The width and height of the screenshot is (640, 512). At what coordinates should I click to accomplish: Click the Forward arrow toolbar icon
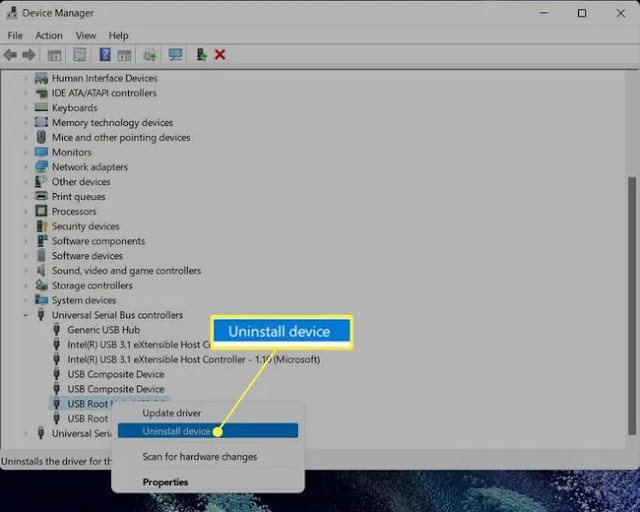29,55
